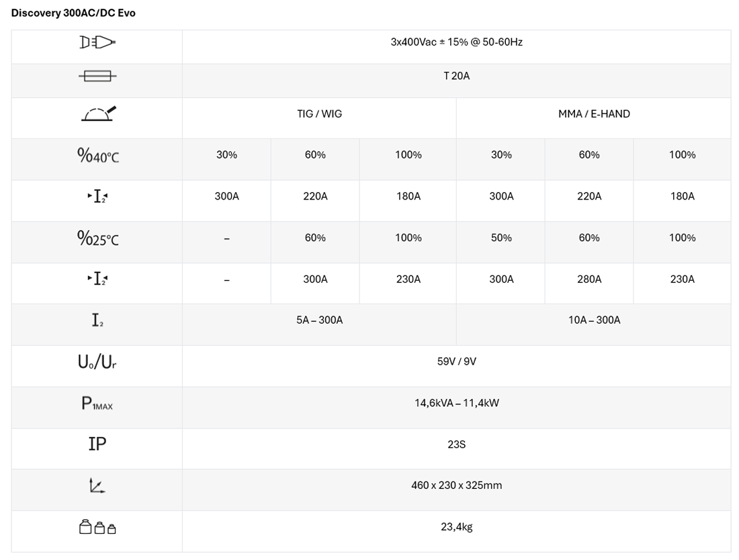Screen dimensions: 739x560
Task: Click the Uo/Ur voltage symbol
Action: click(x=97, y=362)
